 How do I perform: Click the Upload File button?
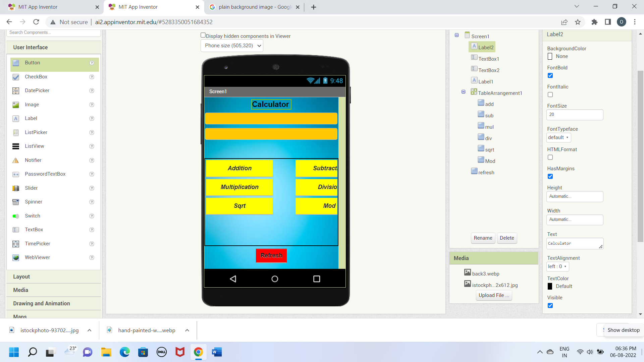494,295
